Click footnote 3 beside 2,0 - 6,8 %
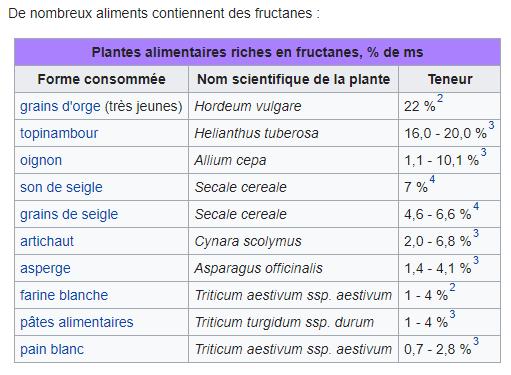The height and width of the screenshot is (375, 511). [x=476, y=233]
